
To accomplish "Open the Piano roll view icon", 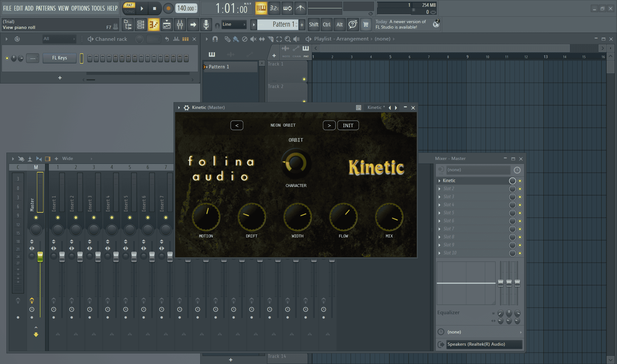I will click(154, 24).
